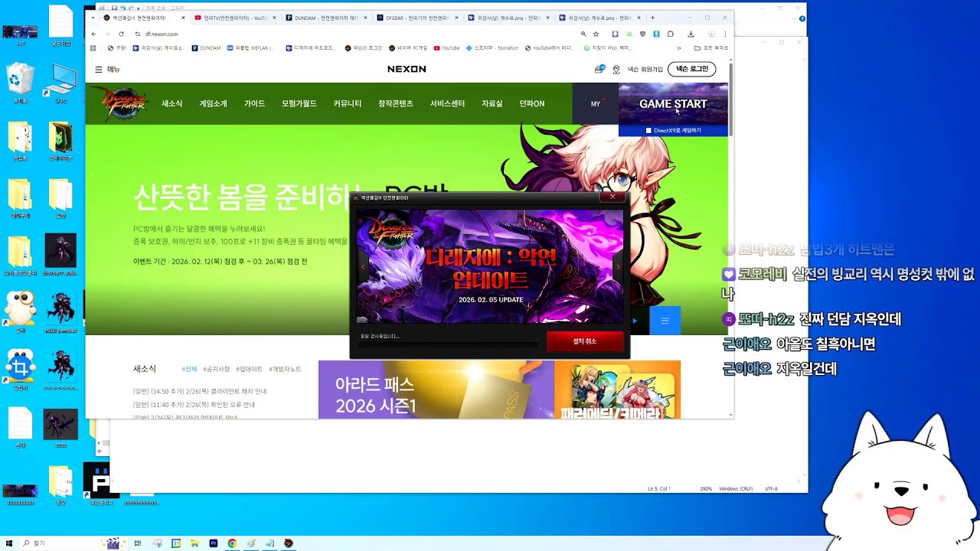Click the launcher file check progress bar
Viewport: 980px width, 551px height.
coord(448,344)
